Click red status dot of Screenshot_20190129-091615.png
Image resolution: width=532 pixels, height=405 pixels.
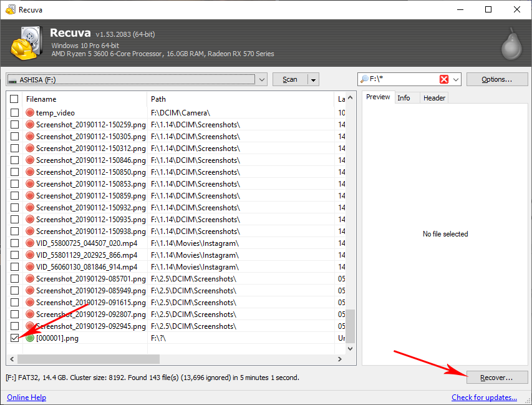[30, 303]
